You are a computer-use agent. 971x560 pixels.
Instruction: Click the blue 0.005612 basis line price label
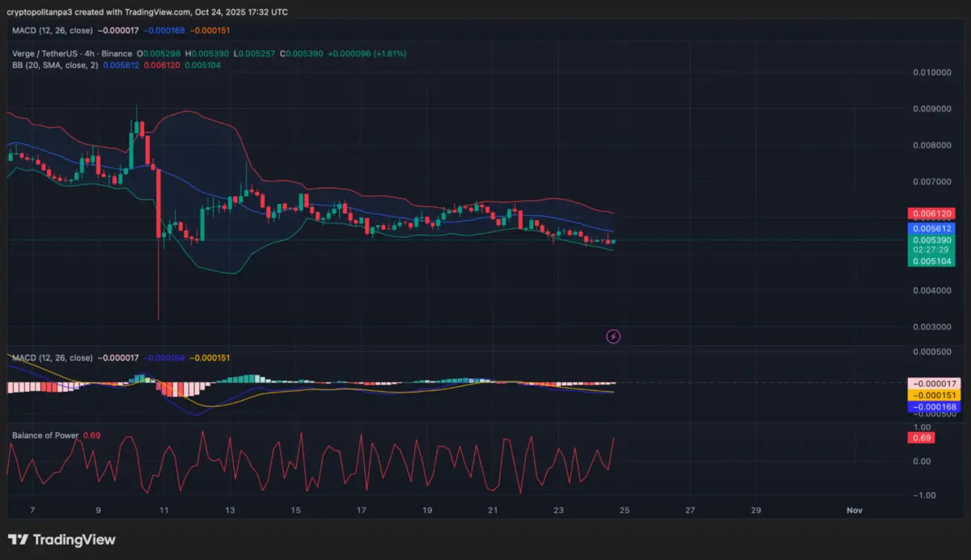tap(931, 230)
